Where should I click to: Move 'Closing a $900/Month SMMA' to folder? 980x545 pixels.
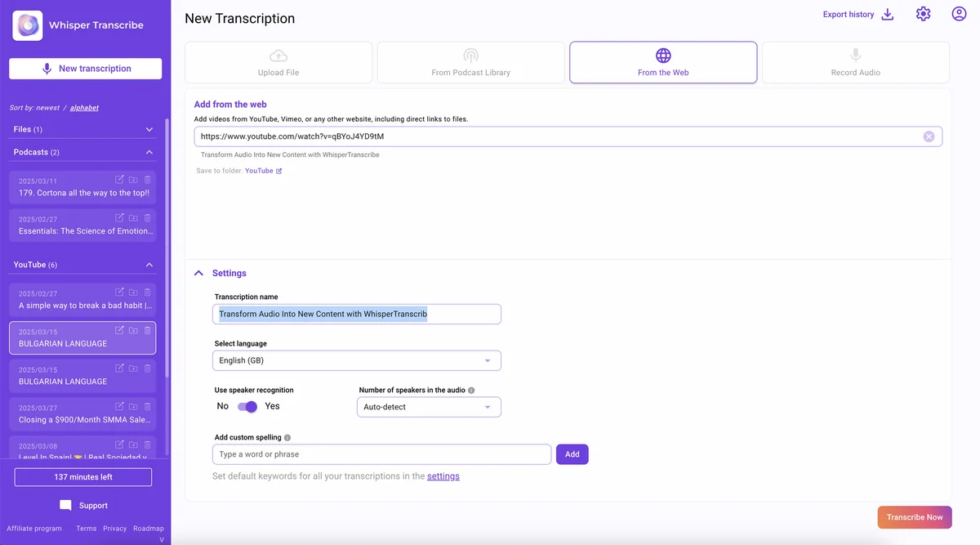133,406
